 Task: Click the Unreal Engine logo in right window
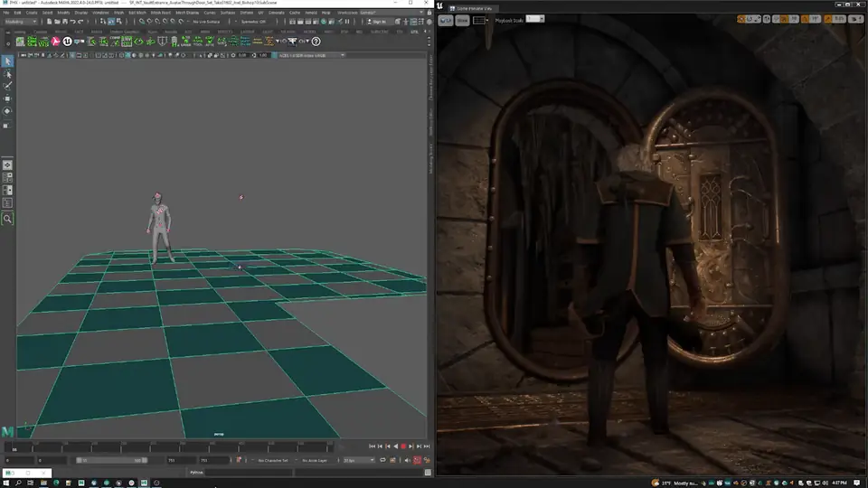tap(440, 5)
